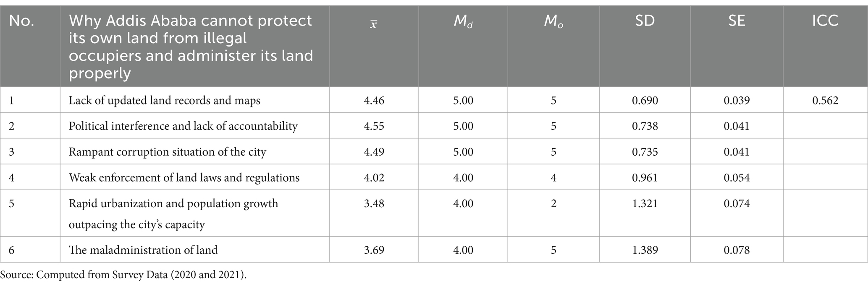The image size is (868, 284).
Task: Click SD value 1.389
Action: (645, 250)
